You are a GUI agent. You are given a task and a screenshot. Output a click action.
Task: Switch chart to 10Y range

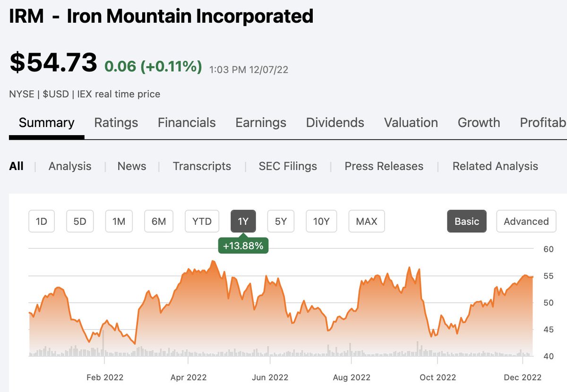point(321,222)
